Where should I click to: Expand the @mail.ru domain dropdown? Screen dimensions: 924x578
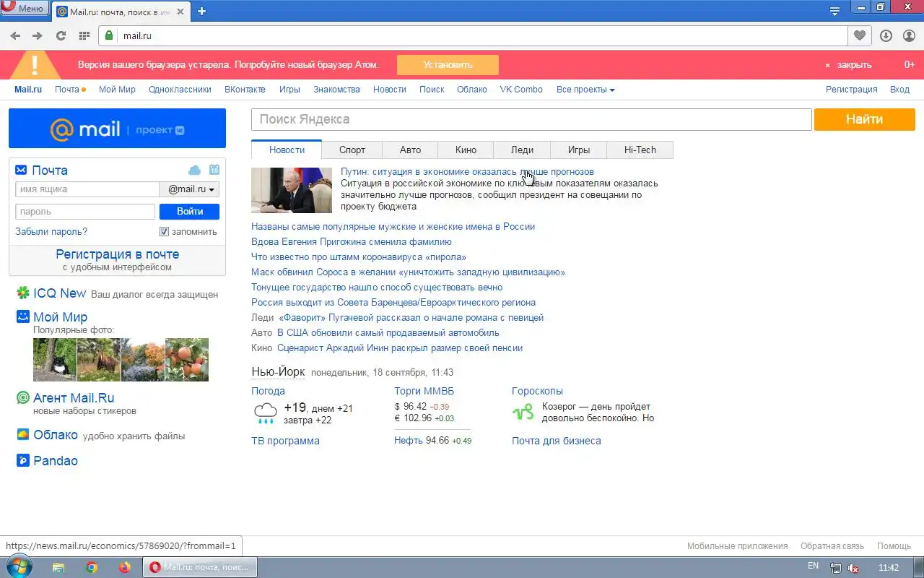point(190,189)
